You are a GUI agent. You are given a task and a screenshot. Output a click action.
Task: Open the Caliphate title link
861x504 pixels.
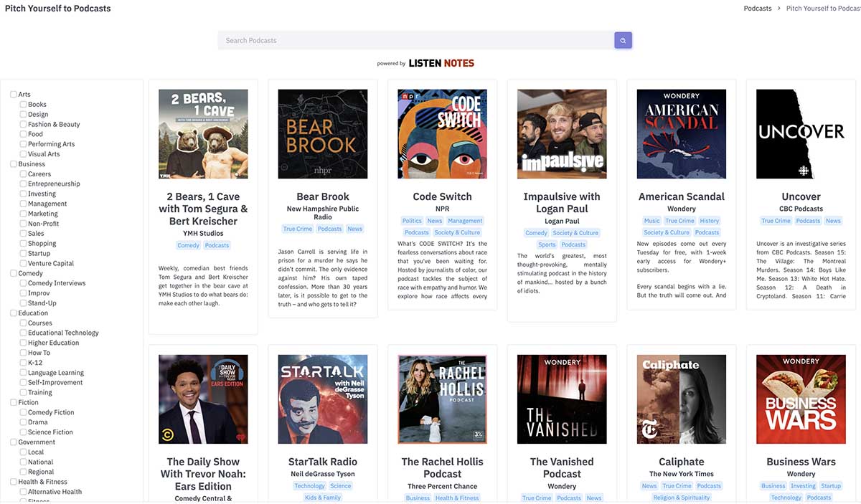click(682, 462)
